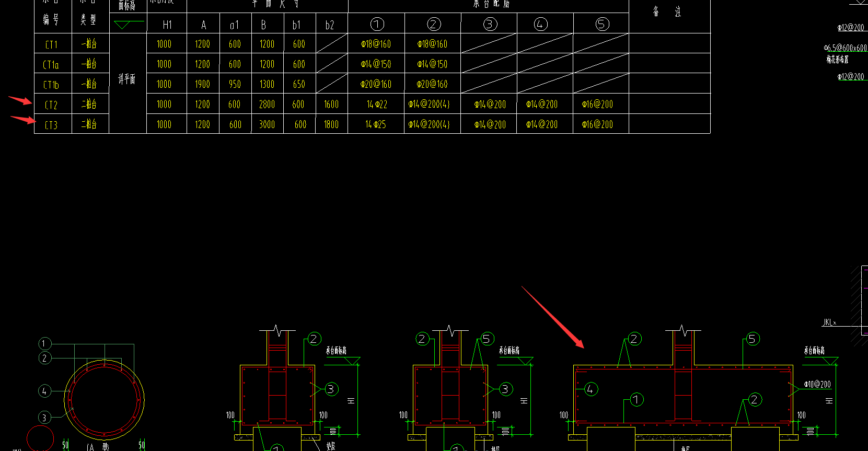The width and height of the screenshot is (868, 451).
Task: Click the Φ6.5@600x600 annotation
Action: coord(846,48)
